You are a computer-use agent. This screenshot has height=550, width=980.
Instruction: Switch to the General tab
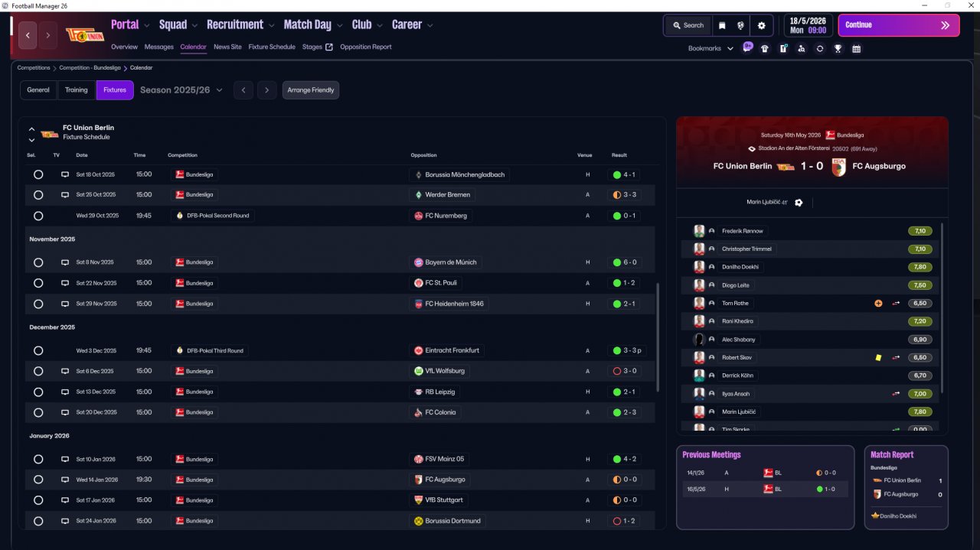(x=38, y=90)
